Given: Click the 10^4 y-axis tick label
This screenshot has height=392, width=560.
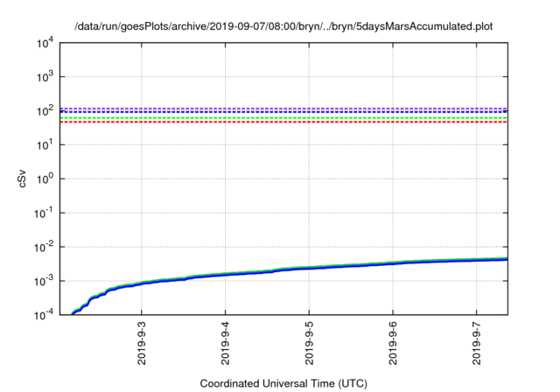Looking at the screenshot, I should tap(45, 43).
